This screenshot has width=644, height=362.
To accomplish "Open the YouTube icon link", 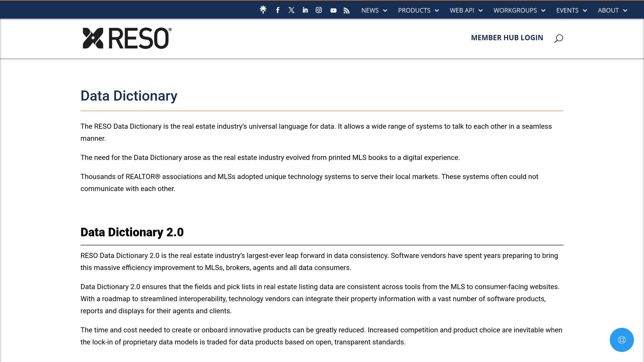I will click(x=333, y=10).
